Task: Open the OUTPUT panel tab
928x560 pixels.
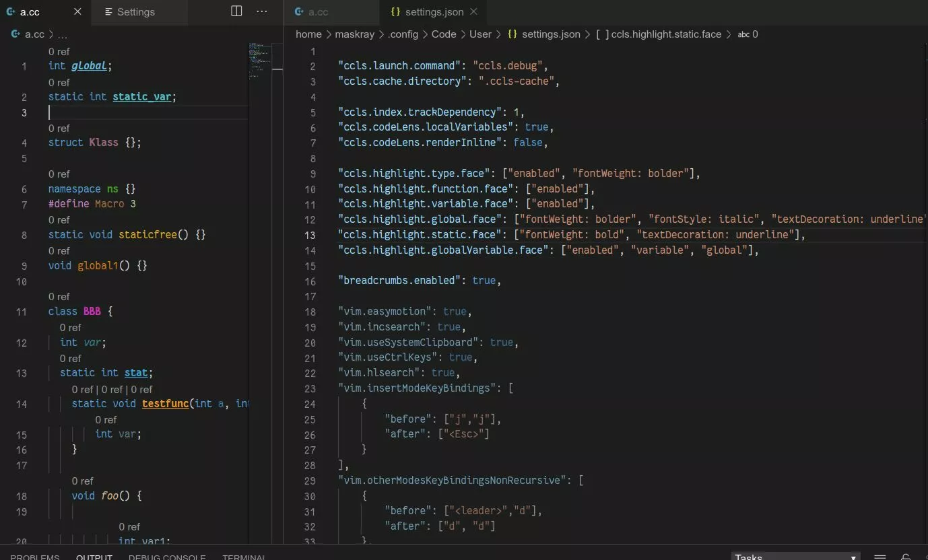Action: (94, 557)
